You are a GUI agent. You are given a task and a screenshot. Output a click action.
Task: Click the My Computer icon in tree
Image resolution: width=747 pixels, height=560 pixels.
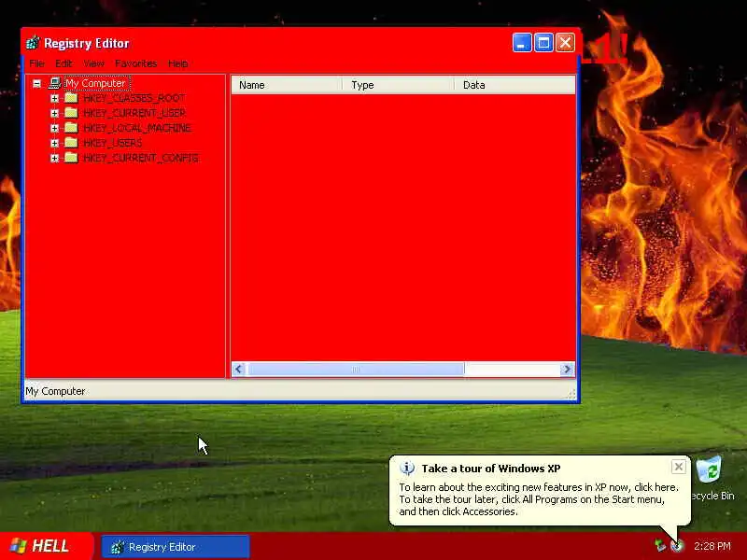(55, 83)
